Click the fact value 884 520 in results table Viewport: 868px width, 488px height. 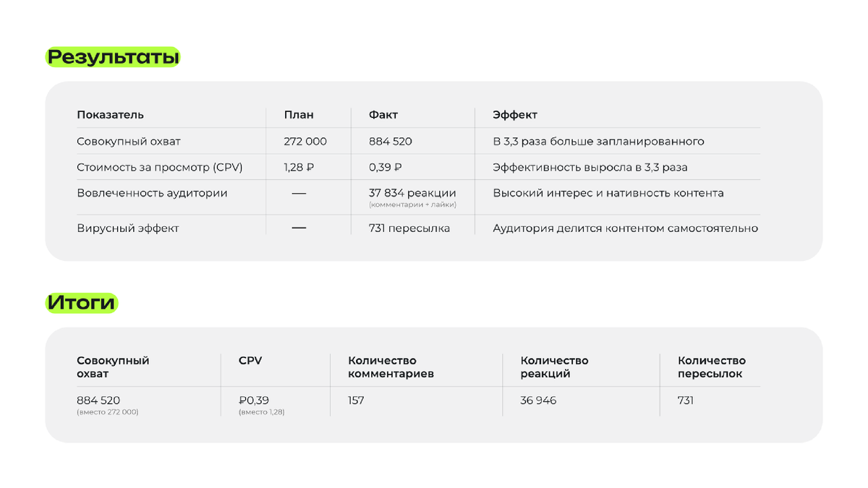tap(391, 142)
